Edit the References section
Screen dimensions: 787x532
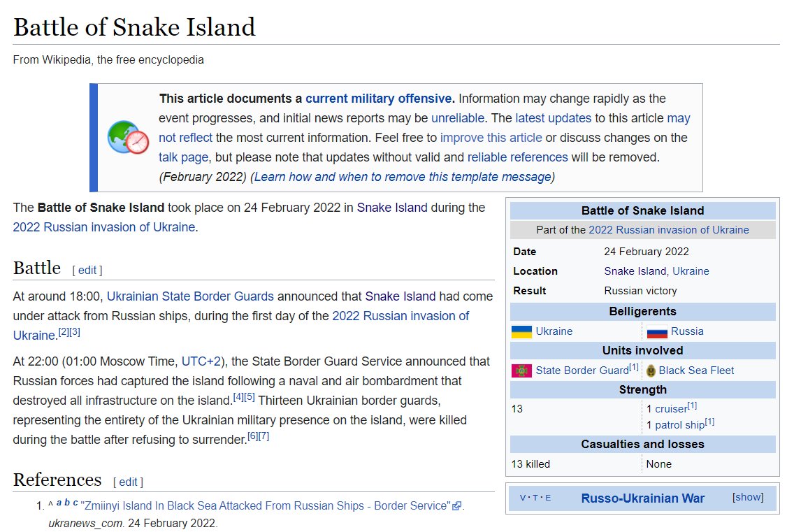point(128,482)
